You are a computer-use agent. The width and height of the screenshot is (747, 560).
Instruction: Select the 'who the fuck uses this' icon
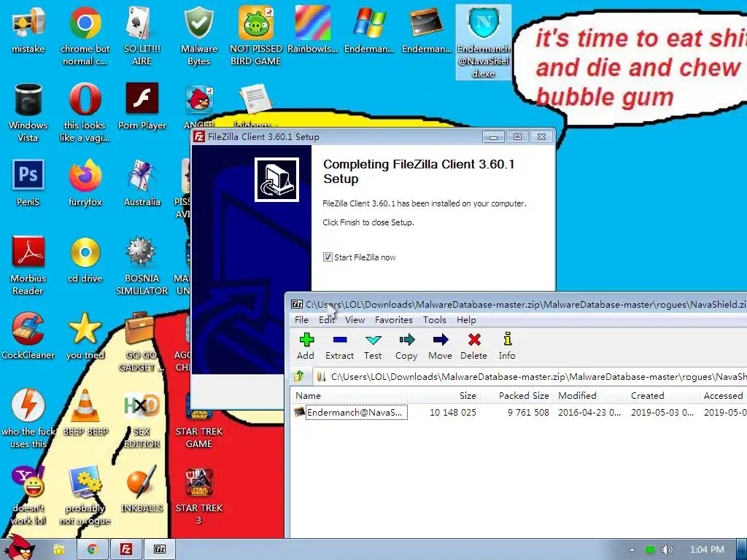(28, 419)
